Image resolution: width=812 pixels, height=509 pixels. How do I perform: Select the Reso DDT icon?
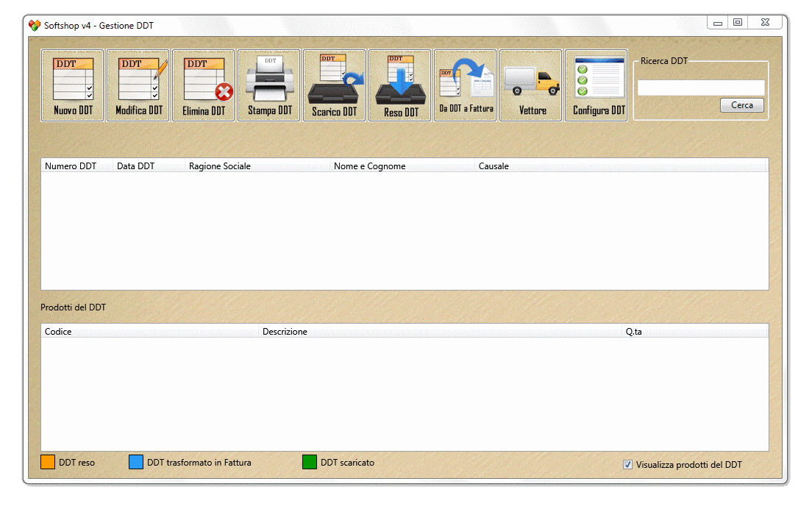point(399,85)
